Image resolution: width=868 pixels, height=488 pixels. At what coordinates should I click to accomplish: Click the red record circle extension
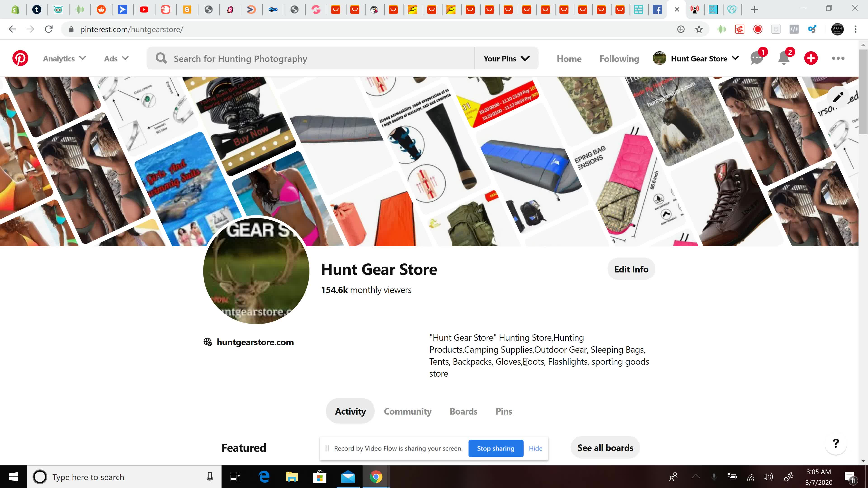(758, 29)
